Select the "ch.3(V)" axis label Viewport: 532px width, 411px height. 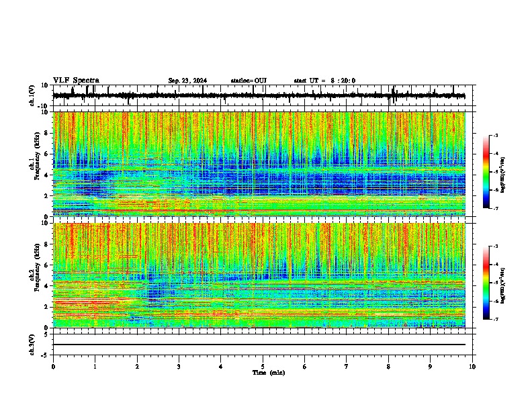32,345
